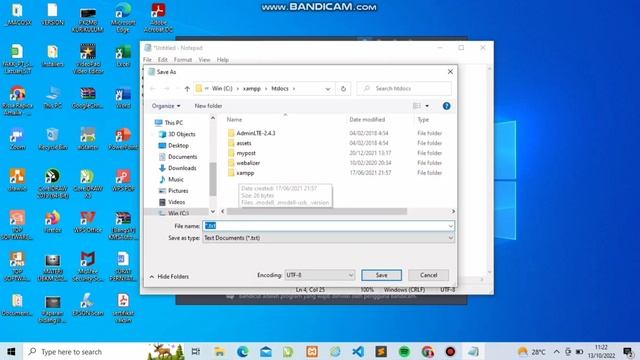Expand the File name dropdown list
This screenshot has width=640, height=360.
point(450,226)
